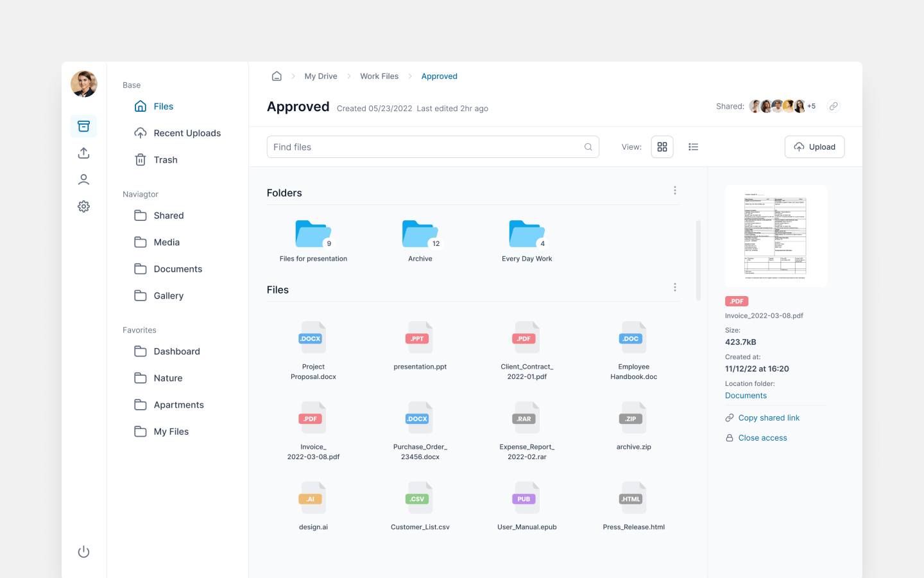
Task: Select Purchase_Order_23456.docx file
Action: (x=420, y=431)
